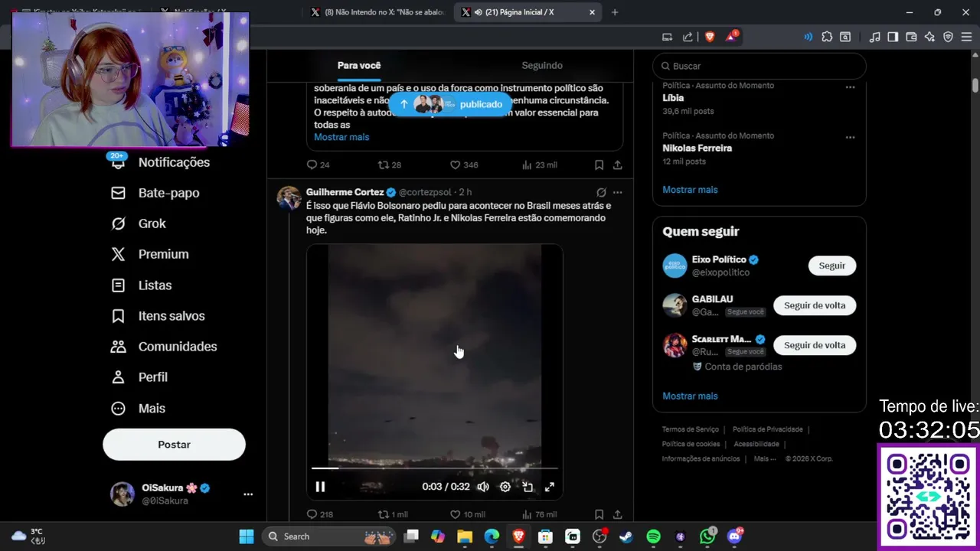Bookmark the Guilherme Cortez post
980x551 pixels.
point(599,514)
